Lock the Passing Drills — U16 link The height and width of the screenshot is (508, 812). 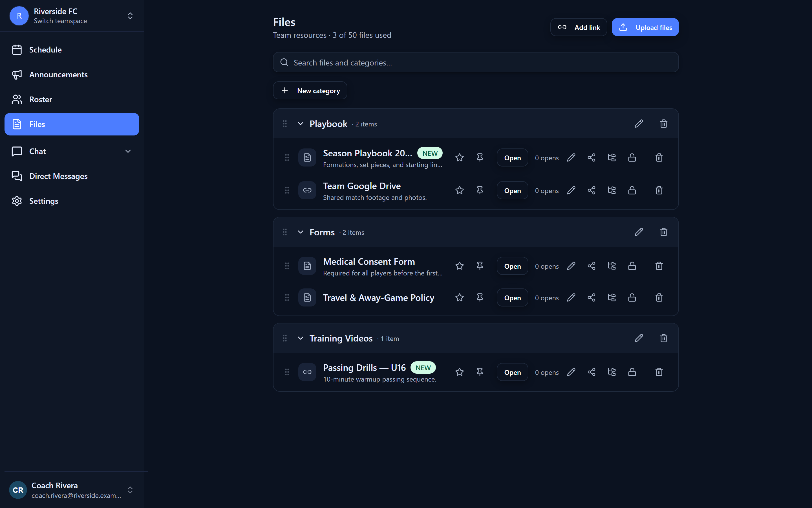tap(632, 372)
